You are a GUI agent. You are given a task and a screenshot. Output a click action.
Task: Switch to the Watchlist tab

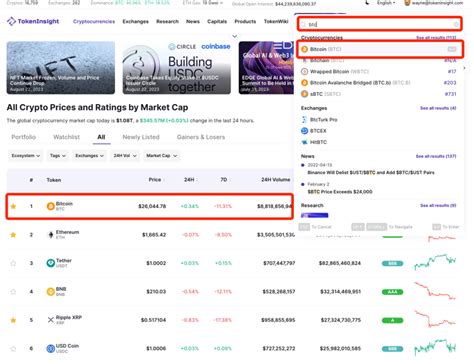pos(66,137)
